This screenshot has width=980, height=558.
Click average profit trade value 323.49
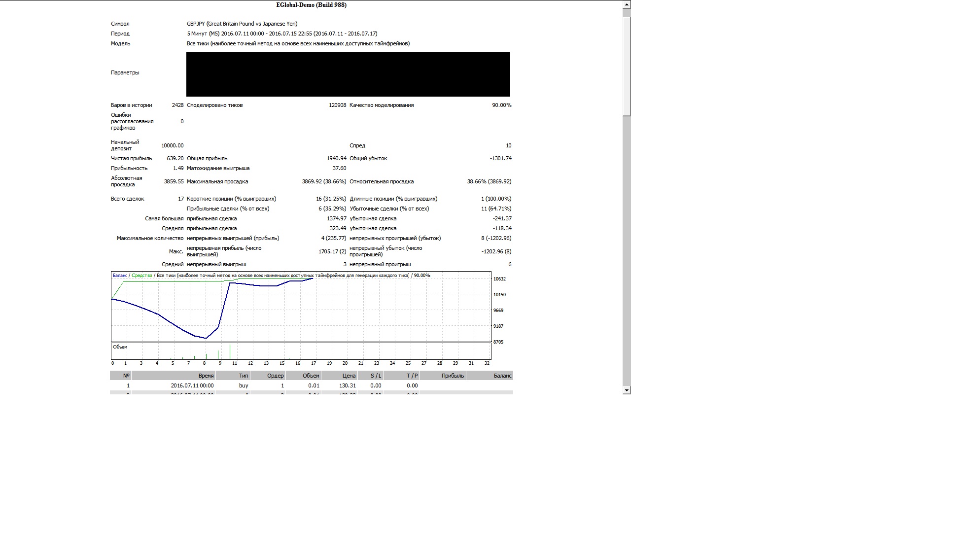[338, 228]
